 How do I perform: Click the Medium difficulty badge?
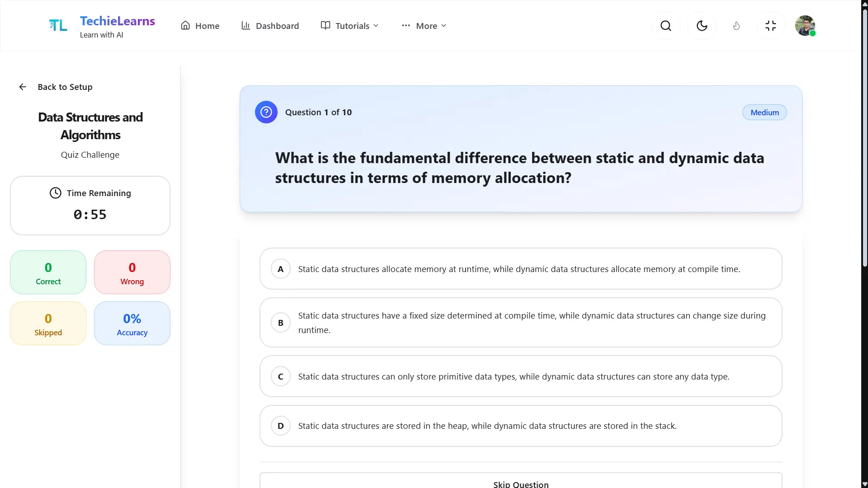[764, 113]
